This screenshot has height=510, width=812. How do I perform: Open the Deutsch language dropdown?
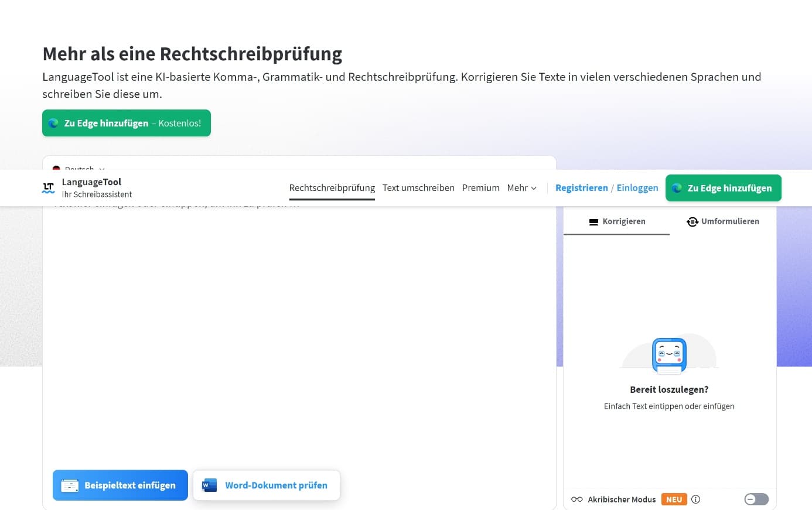(x=79, y=169)
